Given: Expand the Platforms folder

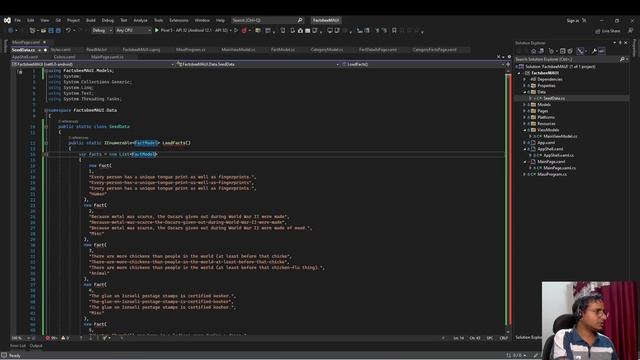Looking at the screenshot, I should click(524, 117).
